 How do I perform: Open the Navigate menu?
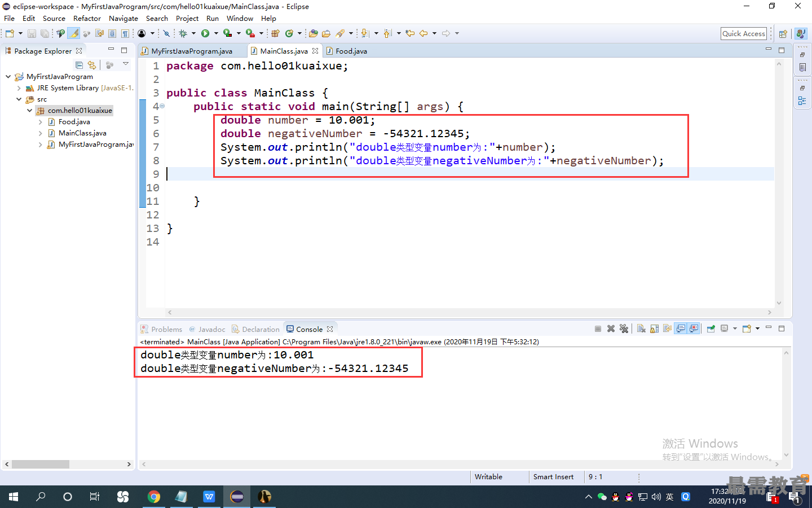click(123, 18)
